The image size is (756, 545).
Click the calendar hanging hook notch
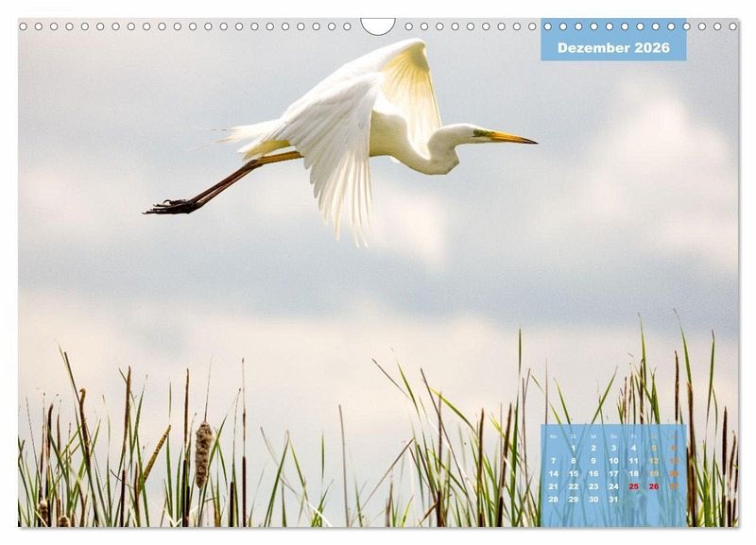(378, 26)
